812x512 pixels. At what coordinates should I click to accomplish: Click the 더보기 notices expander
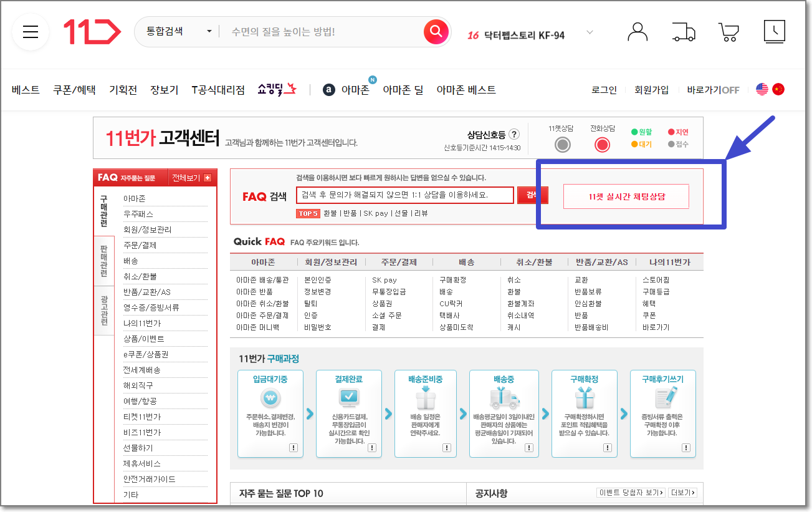coord(682,493)
